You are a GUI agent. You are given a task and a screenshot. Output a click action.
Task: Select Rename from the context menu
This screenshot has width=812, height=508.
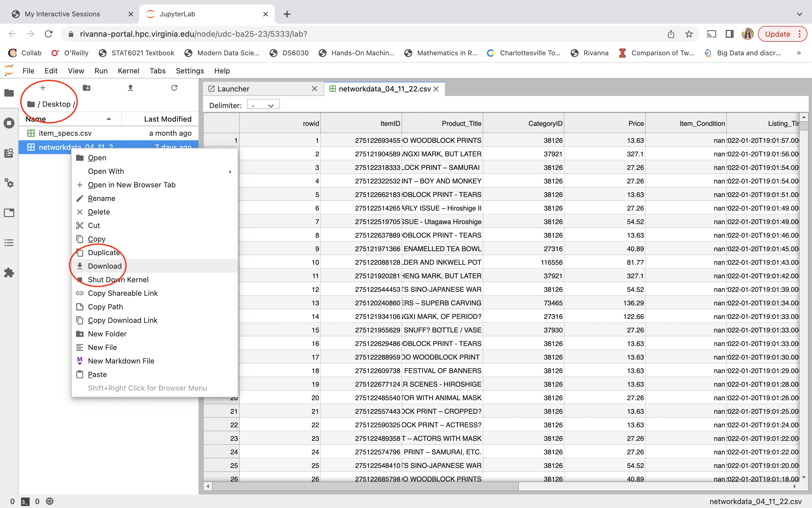(154, 198)
